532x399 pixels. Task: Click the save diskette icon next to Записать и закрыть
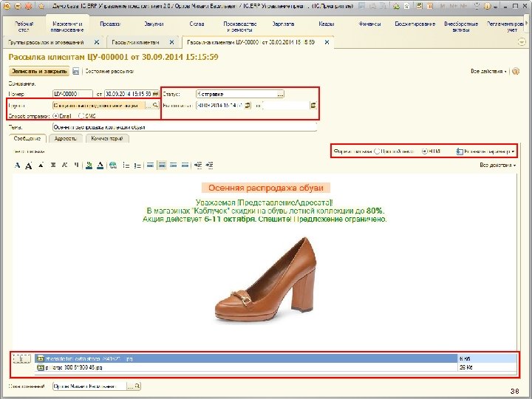pyautogui.click(x=75, y=72)
